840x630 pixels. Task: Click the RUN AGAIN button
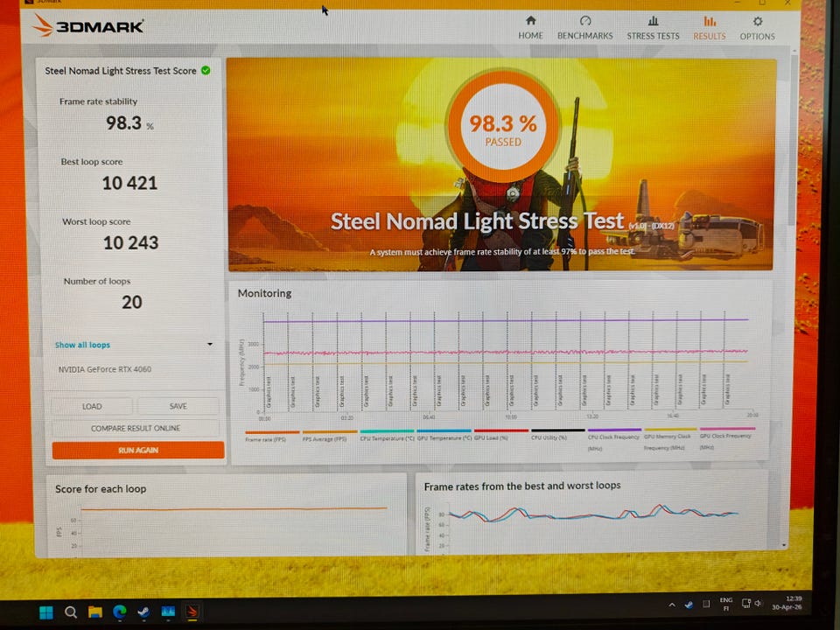point(137,450)
